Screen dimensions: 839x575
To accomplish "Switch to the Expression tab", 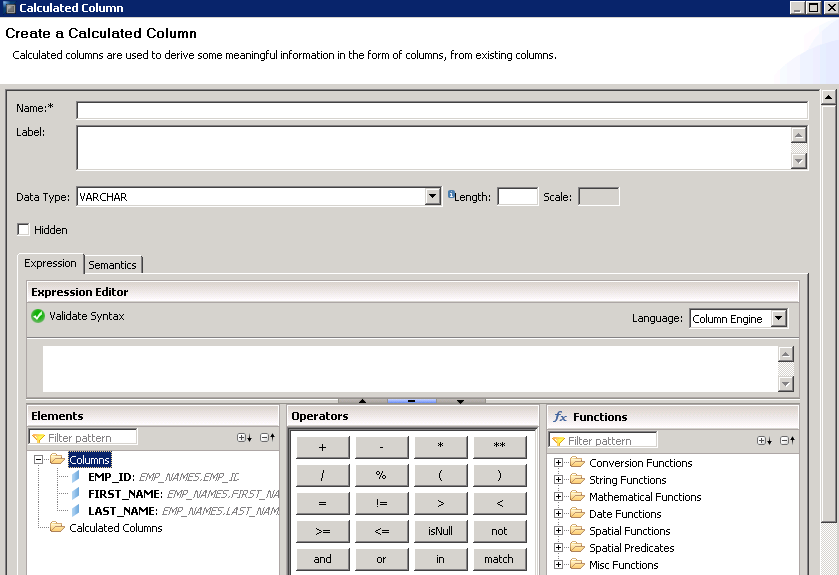I will 50,263.
